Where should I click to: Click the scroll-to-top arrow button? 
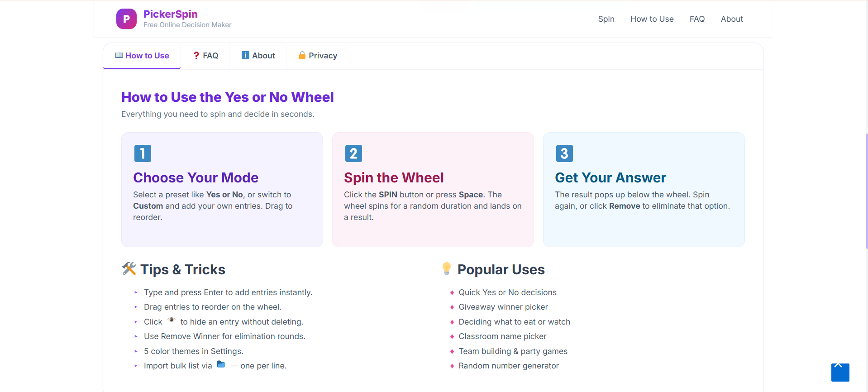[840, 372]
